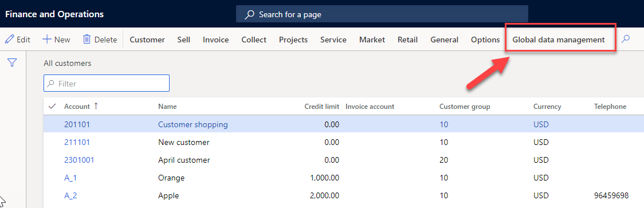Select the New customer name cell
644x208 pixels.
(183, 142)
